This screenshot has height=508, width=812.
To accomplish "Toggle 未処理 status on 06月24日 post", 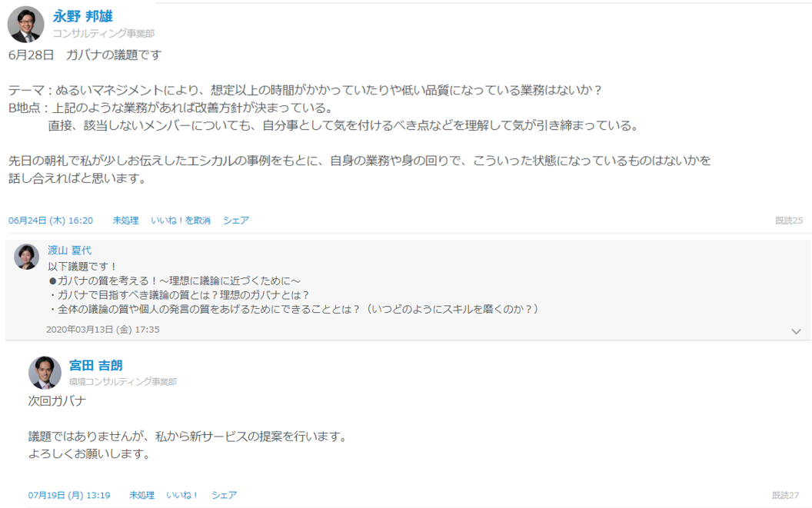I will [x=126, y=221].
